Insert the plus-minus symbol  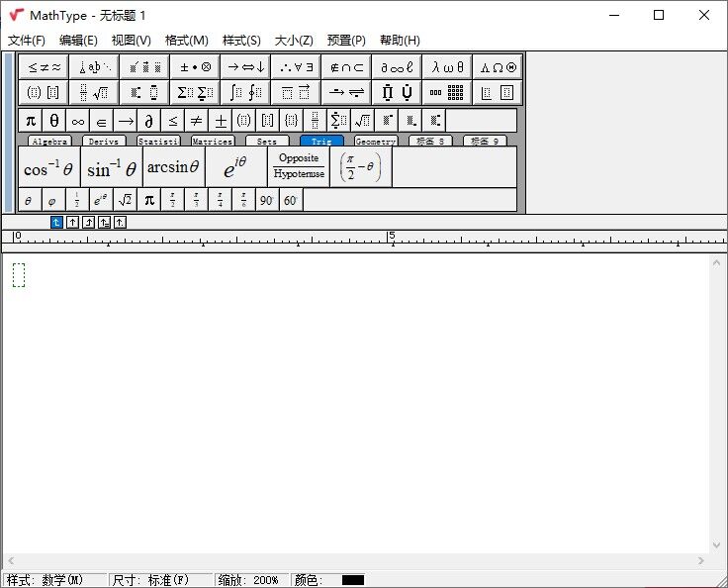220,121
